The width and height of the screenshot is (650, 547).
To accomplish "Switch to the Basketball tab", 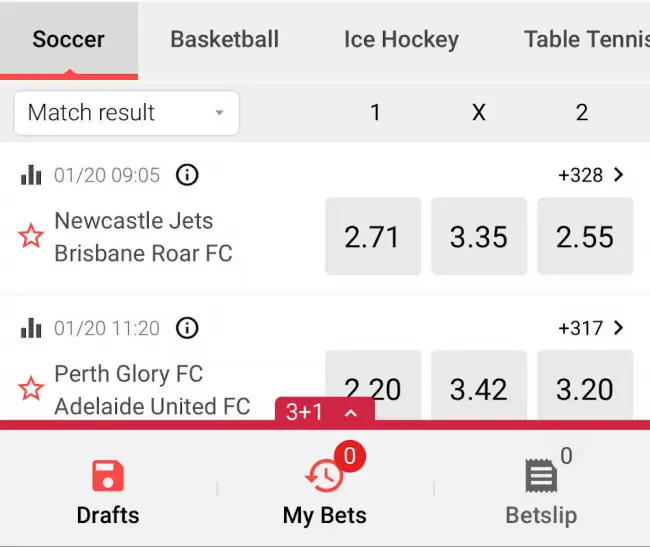I will coord(224,40).
